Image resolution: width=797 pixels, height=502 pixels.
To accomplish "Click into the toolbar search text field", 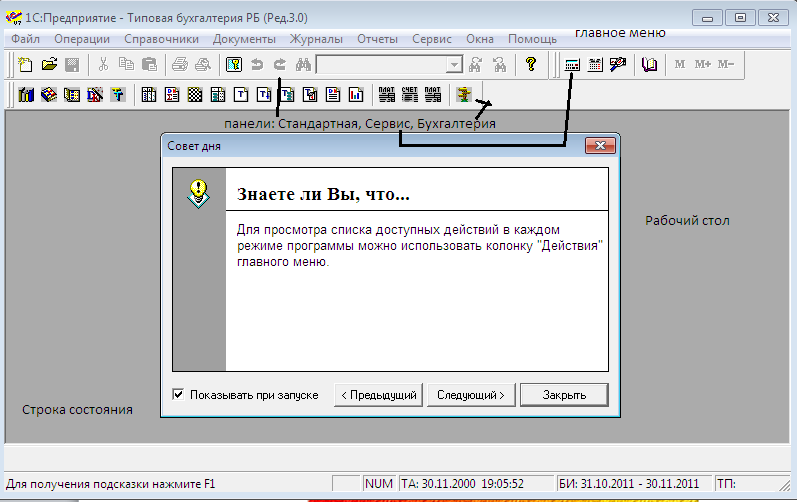I will click(x=381, y=65).
